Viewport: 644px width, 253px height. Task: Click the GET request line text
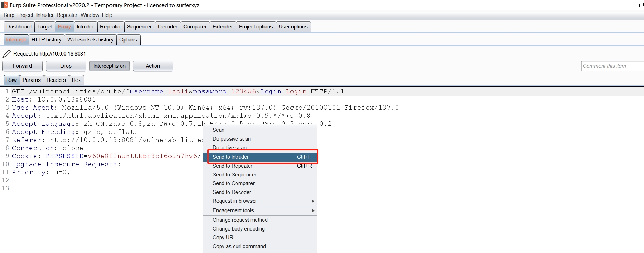tap(178, 91)
